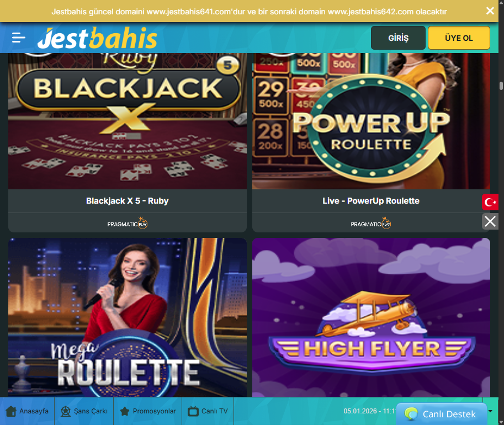This screenshot has height=425, width=504.
Task: Launch the High Flyer game
Action: pos(372,317)
